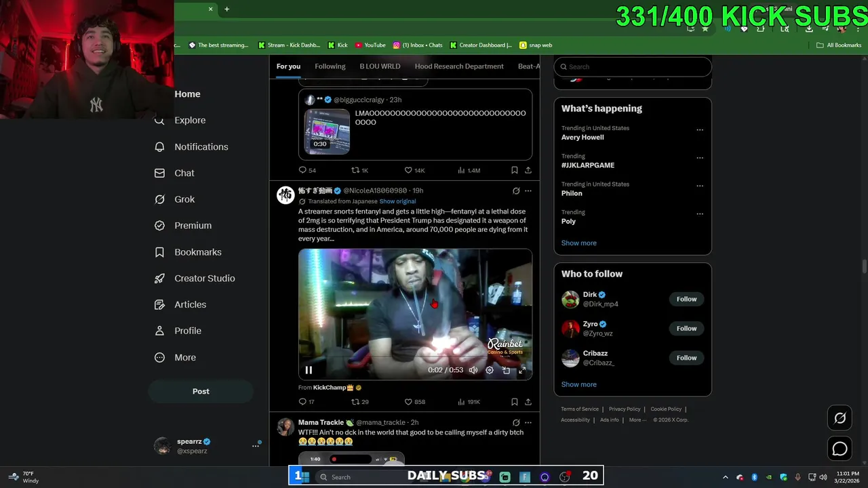The width and height of the screenshot is (868, 488).
Task: Enter video fullscreen mode
Action: point(522,370)
